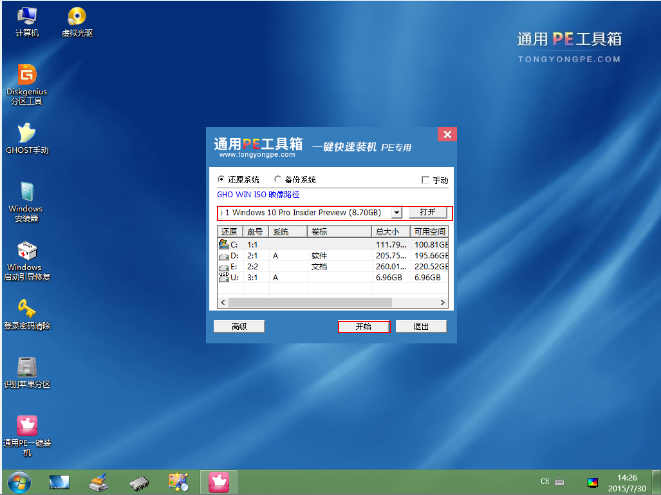Viewport: 661px width, 495px height.
Task: Click the 文档 volume label cell
Action: (x=319, y=266)
